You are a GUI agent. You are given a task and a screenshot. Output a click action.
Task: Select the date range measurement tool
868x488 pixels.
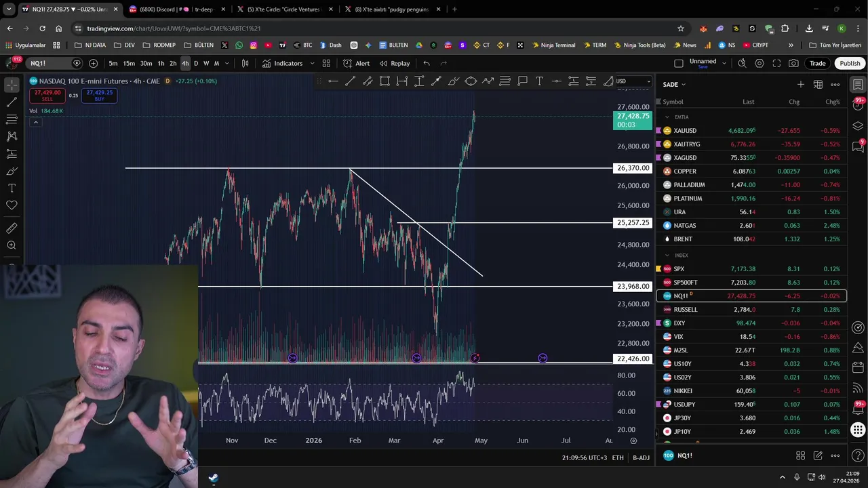coord(402,81)
